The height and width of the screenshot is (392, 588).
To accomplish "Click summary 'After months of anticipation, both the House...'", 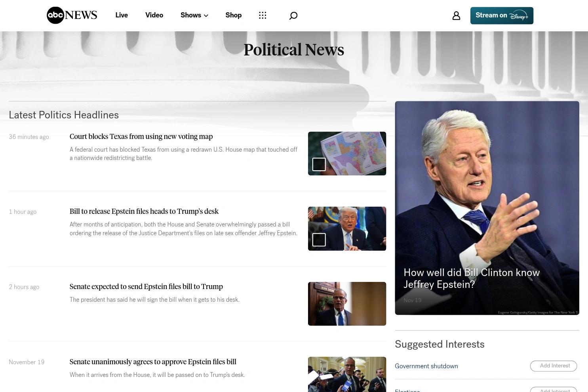I will coord(183,228).
